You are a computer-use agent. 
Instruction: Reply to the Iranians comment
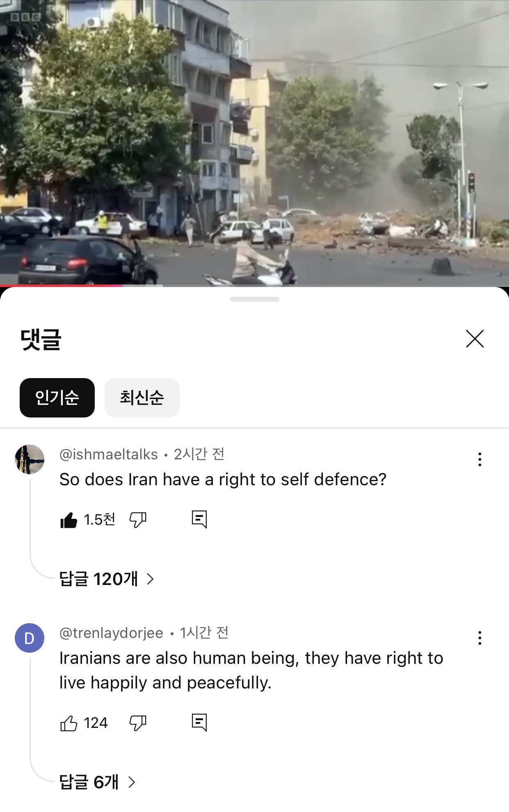pyautogui.click(x=199, y=723)
